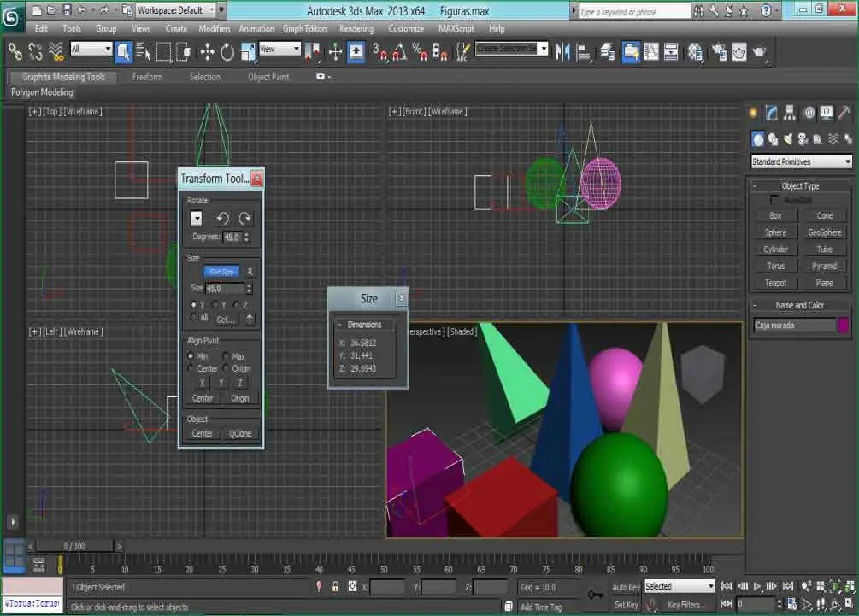Choose the Rectangular Selection Region tool
The width and height of the screenshot is (859, 616).
pyautogui.click(x=164, y=52)
